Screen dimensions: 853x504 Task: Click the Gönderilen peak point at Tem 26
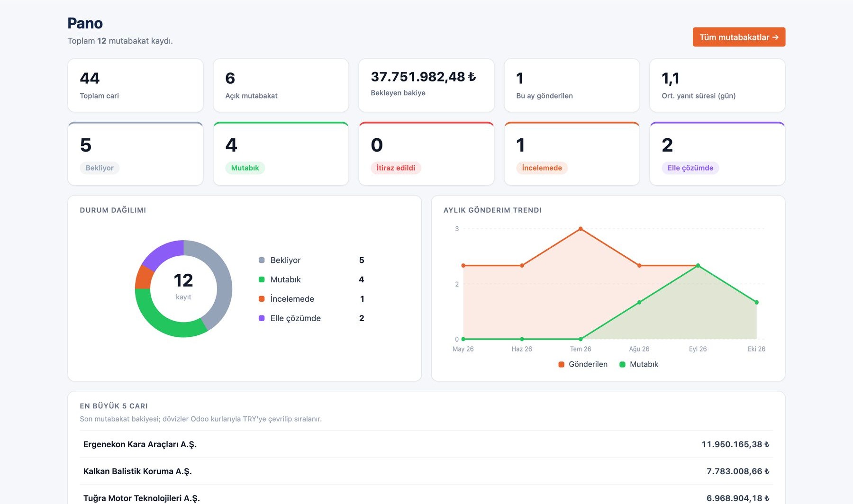[x=581, y=229]
